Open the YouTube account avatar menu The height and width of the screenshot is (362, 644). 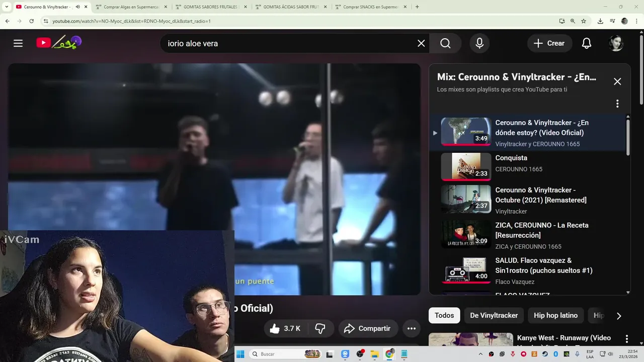pos(616,43)
